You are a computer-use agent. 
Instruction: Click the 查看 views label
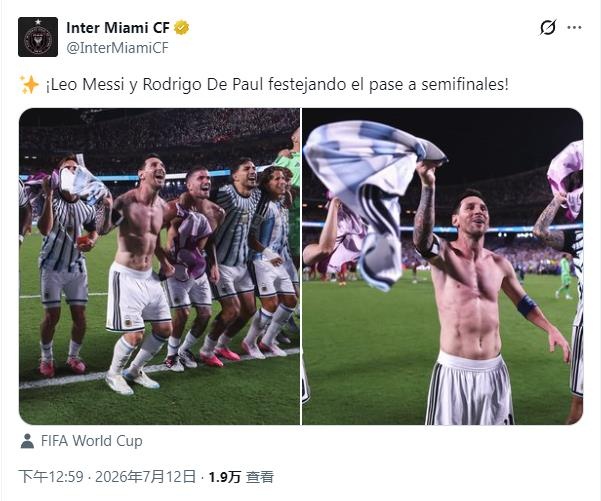point(260,477)
